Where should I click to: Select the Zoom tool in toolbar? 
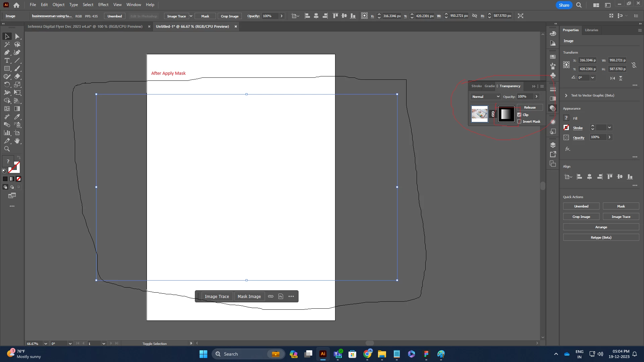click(x=7, y=149)
